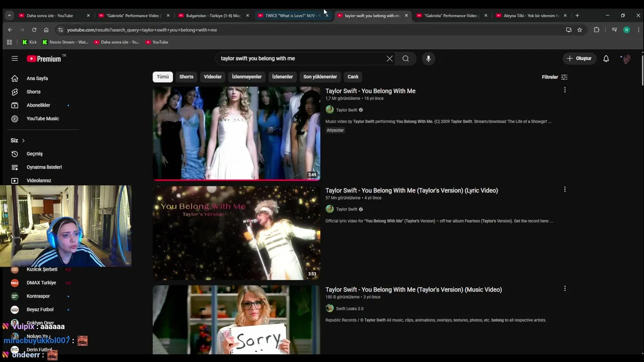Expand the Siz section chevron
The image size is (644, 362).
(23, 141)
